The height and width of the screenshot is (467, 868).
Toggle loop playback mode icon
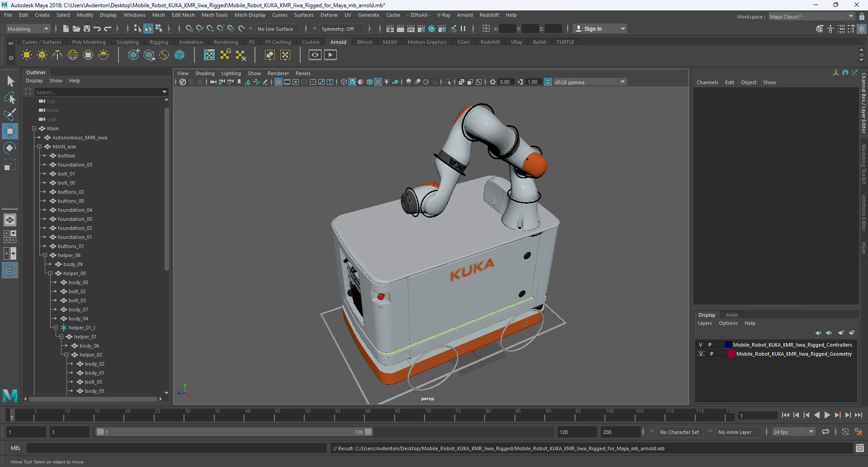point(826,432)
